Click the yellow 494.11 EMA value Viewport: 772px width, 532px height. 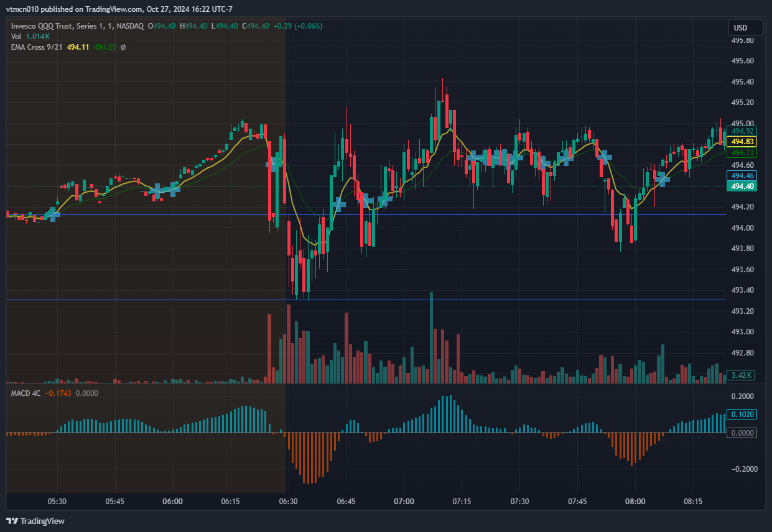pos(78,47)
